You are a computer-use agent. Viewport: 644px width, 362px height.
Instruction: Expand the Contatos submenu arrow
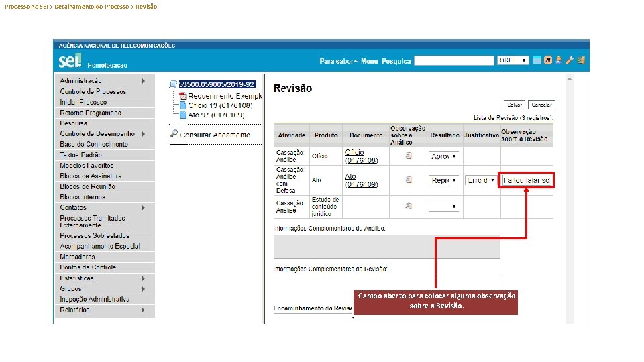click(x=144, y=208)
